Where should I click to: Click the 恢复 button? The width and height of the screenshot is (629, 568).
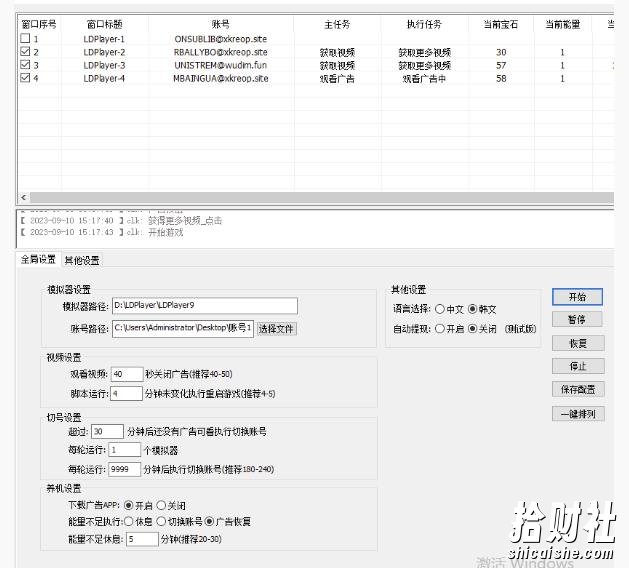coord(578,343)
